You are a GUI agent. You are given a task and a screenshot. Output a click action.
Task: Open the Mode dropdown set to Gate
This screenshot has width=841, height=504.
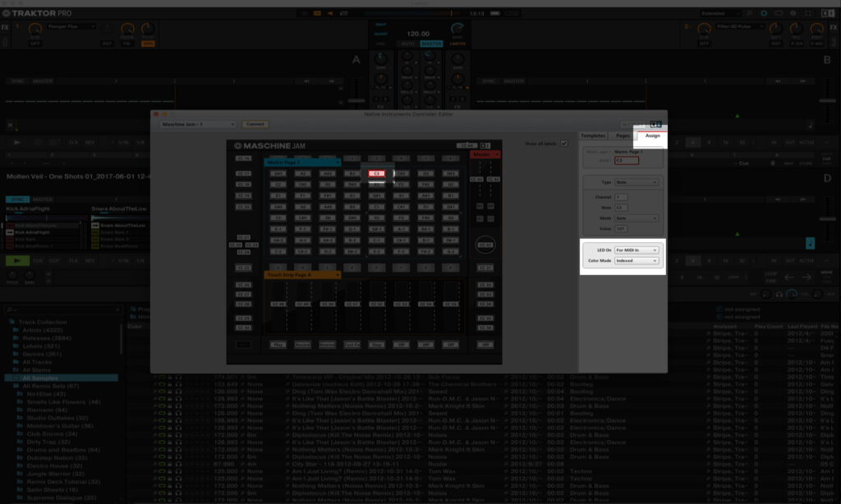[x=636, y=218]
